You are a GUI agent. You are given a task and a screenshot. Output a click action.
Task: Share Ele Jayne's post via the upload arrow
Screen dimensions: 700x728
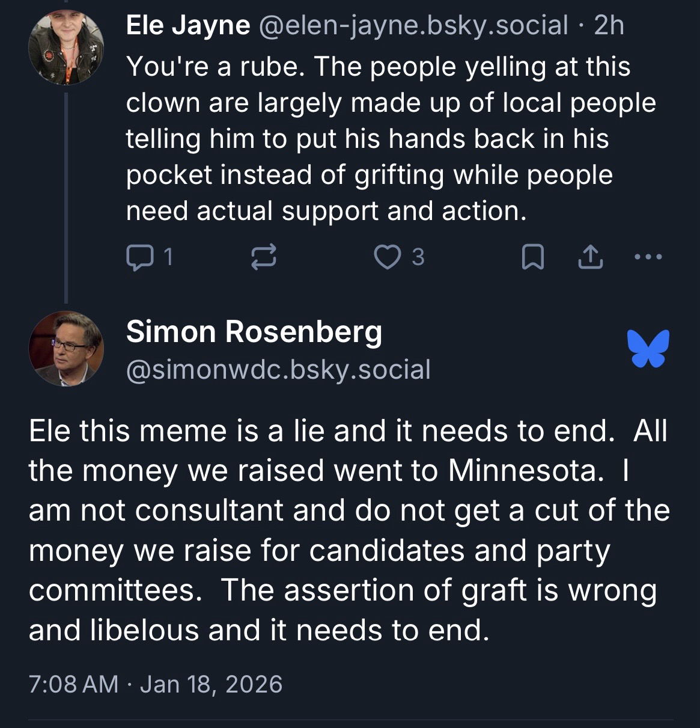tap(589, 257)
